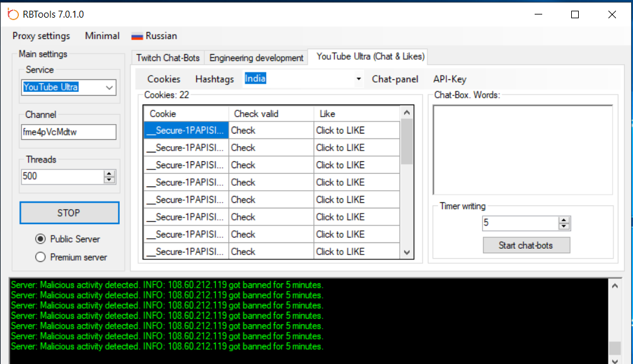
Task: Click Check in the first cookie row
Action: click(270, 130)
